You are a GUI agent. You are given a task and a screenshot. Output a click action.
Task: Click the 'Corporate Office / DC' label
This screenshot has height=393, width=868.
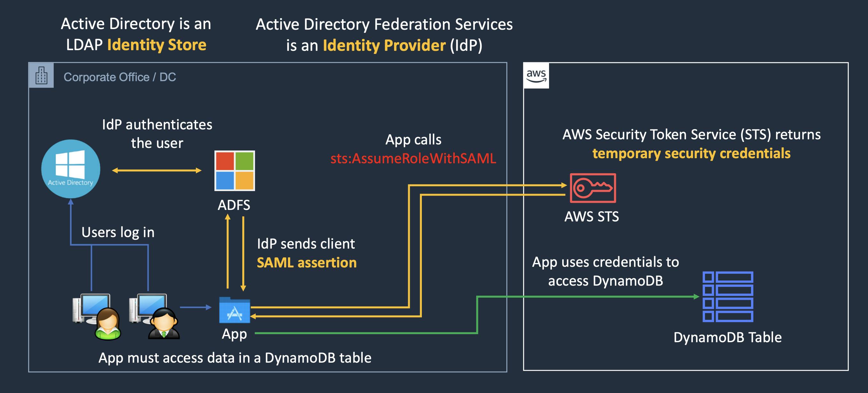(x=120, y=77)
